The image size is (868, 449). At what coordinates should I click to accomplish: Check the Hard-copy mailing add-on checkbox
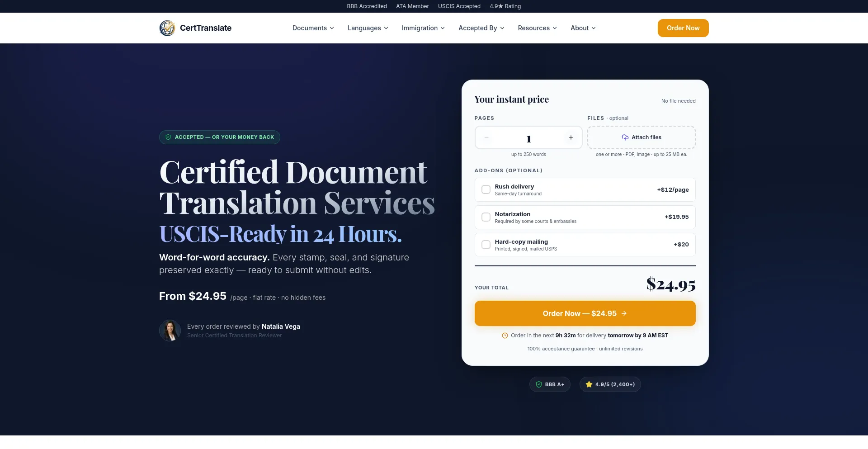click(x=486, y=245)
